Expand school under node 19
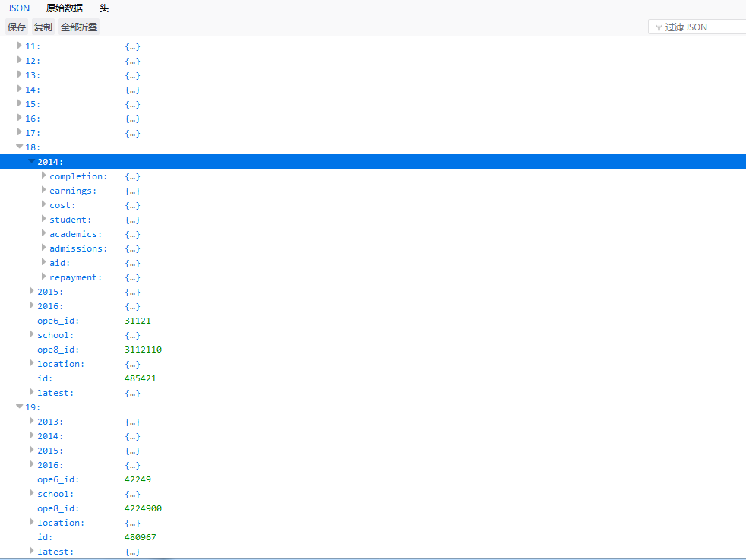Image resolution: width=746 pixels, height=560 pixels. pyautogui.click(x=31, y=493)
